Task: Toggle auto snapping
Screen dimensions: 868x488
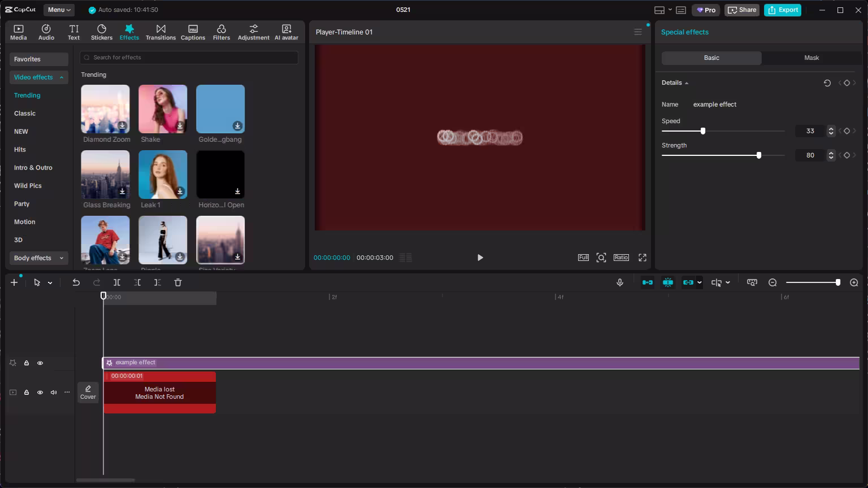Action: tap(668, 282)
